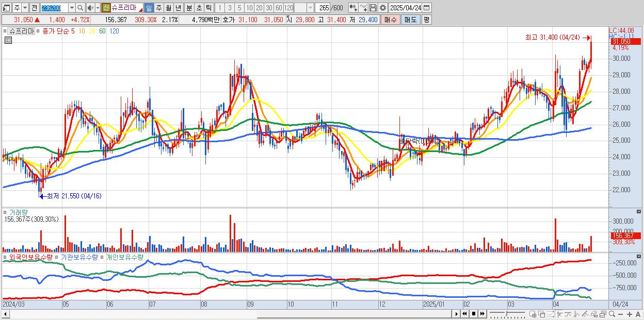The height and width of the screenshot is (320, 644).
Task: Expand the stock code history dropdown
Action: click(72, 8)
